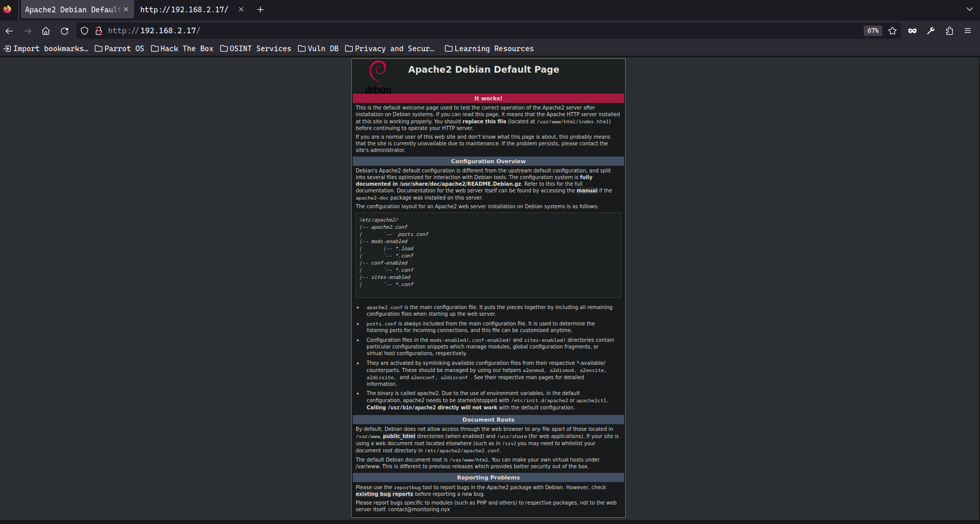Click the Firefox logo icon

pos(7,9)
